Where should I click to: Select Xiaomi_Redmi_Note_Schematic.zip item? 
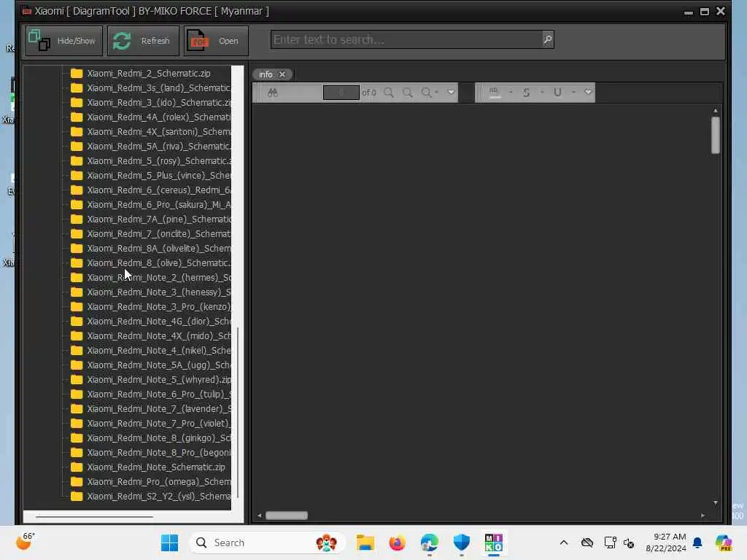coord(156,467)
